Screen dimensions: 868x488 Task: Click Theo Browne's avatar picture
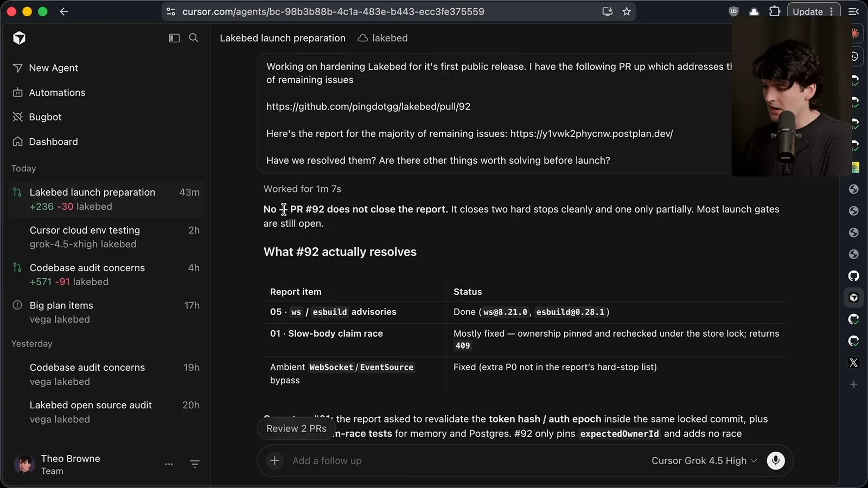point(24,464)
